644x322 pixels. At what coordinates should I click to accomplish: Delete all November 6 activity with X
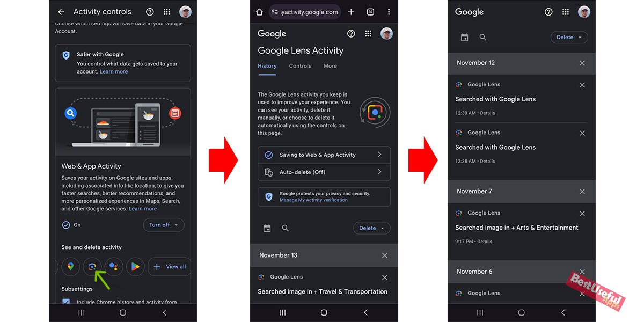tap(582, 272)
